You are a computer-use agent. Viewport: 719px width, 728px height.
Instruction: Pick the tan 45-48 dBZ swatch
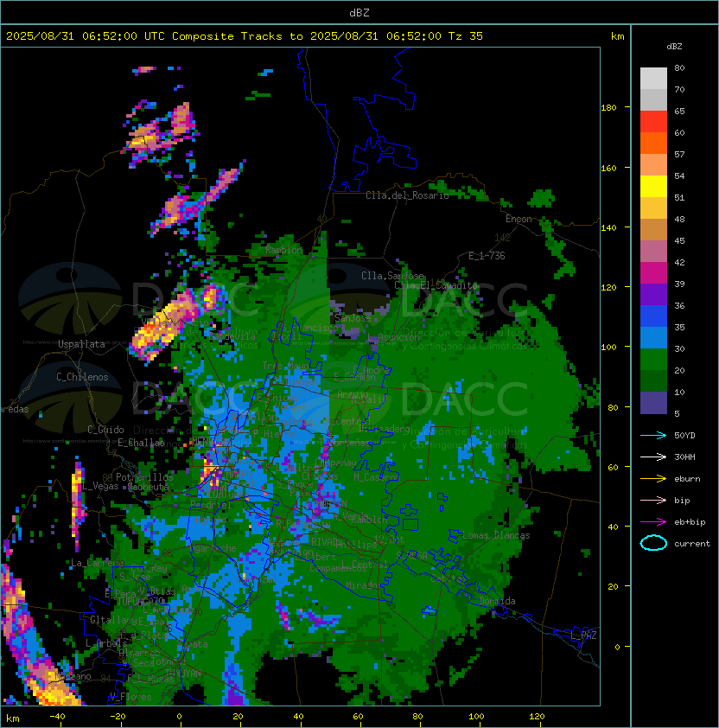point(653,229)
